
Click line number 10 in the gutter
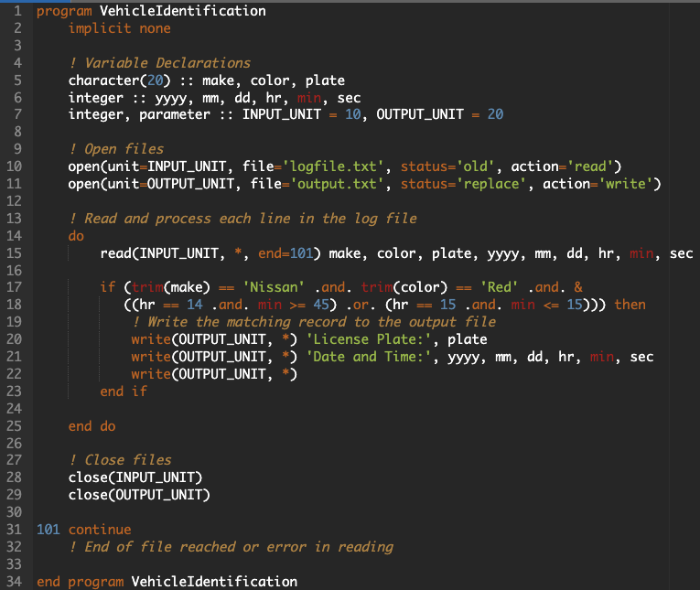(x=14, y=166)
